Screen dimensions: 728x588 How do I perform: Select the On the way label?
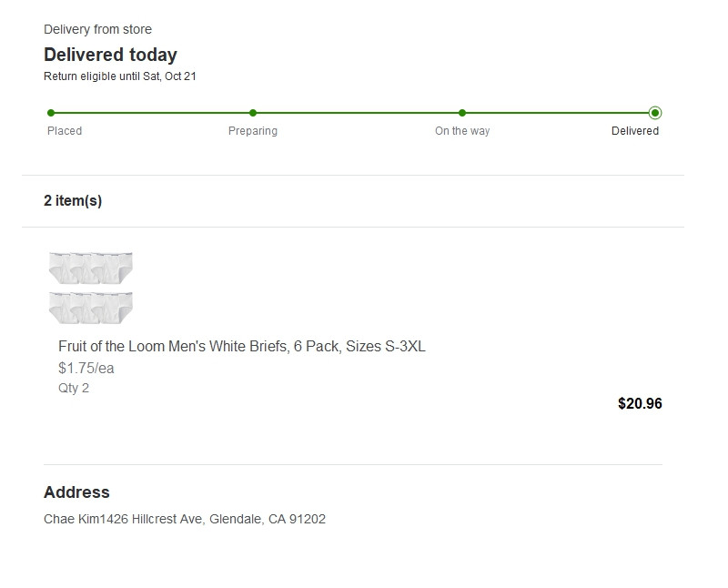pos(462,131)
